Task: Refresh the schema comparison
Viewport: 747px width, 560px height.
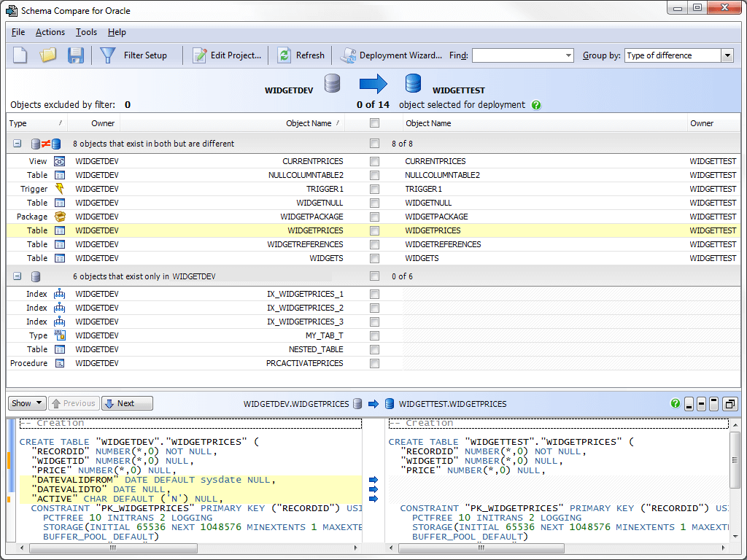Action: point(301,55)
